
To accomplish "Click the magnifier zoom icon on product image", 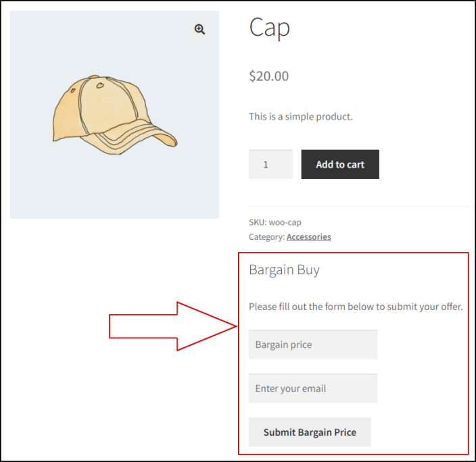I will coord(199,29).
